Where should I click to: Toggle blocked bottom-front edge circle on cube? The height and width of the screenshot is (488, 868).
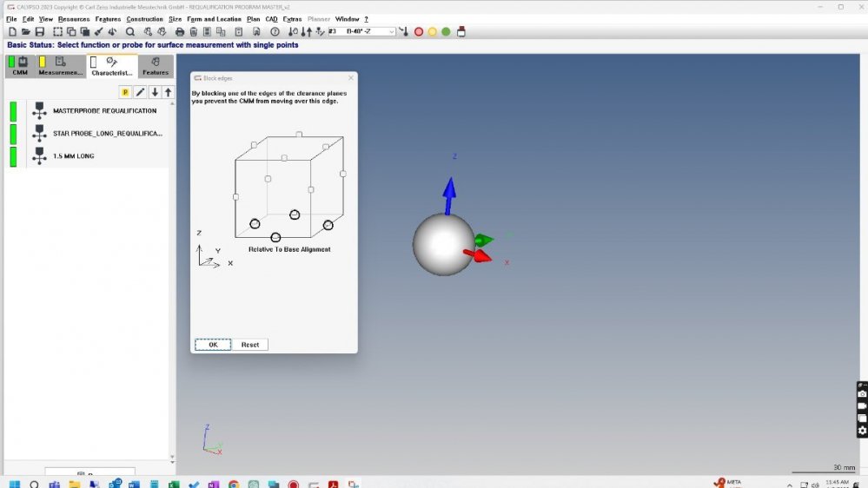click(x=275, y=237)
